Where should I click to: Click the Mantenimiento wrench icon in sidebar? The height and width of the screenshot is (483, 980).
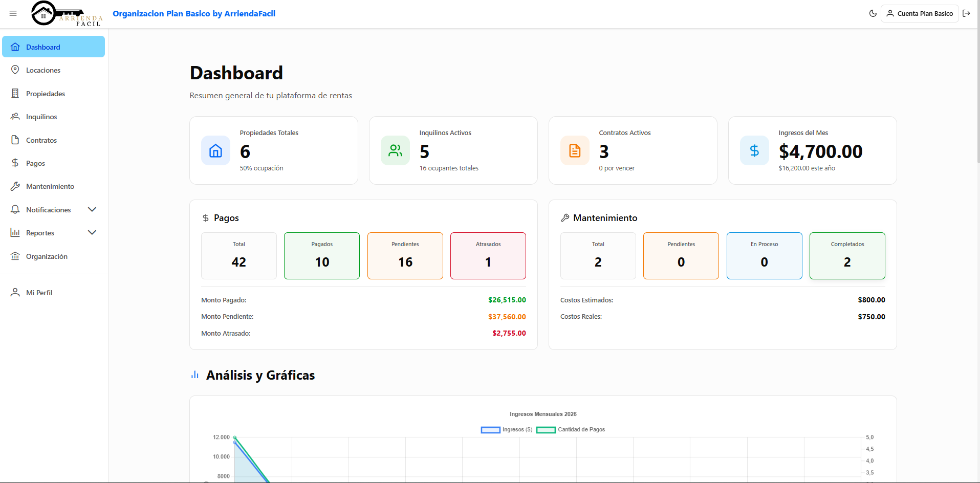point(15,186)
